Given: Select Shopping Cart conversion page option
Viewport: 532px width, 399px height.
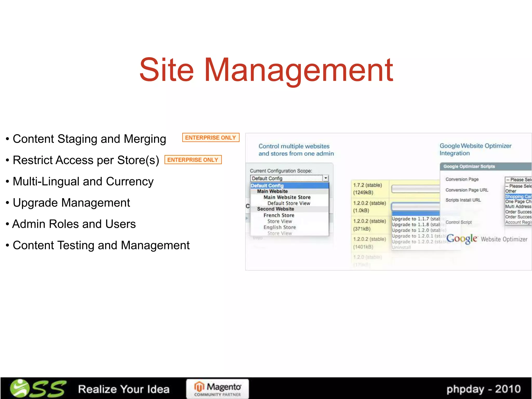Looking at the screenshot, I should pos(518,196).
